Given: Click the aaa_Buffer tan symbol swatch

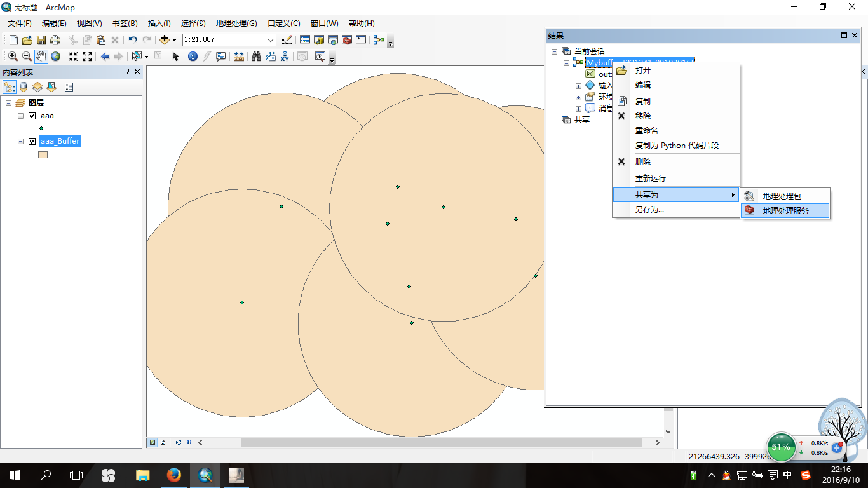Looking at the screenshot, I should (x=43, y=154).
